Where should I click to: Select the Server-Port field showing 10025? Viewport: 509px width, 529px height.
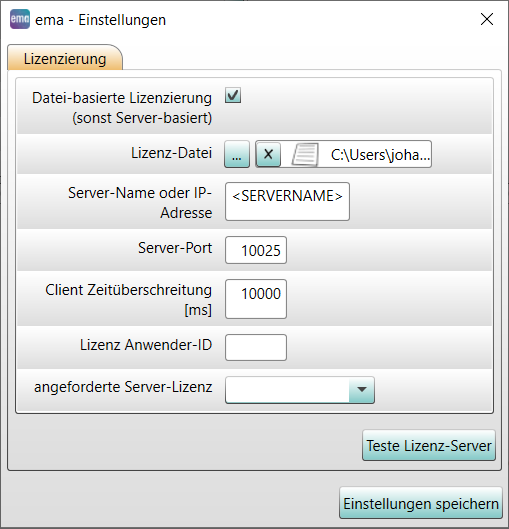click(256, 250)
